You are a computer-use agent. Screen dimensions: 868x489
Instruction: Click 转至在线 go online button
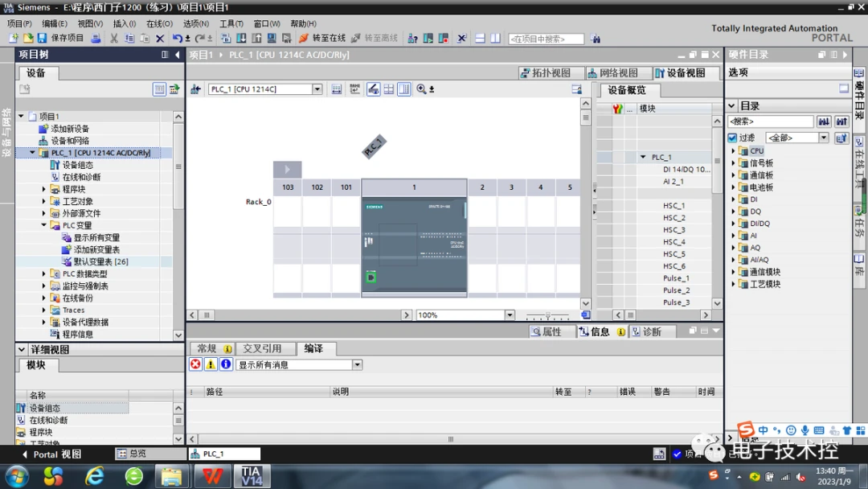322,39
